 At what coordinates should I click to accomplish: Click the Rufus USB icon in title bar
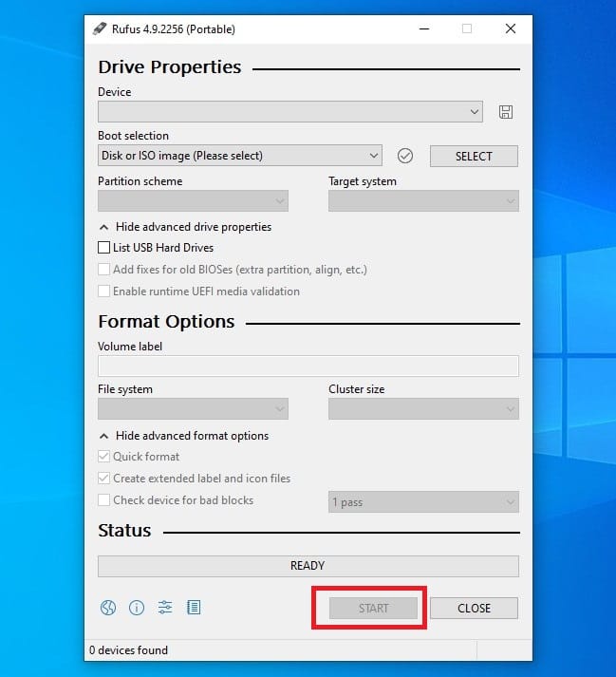tap(100, 28)
